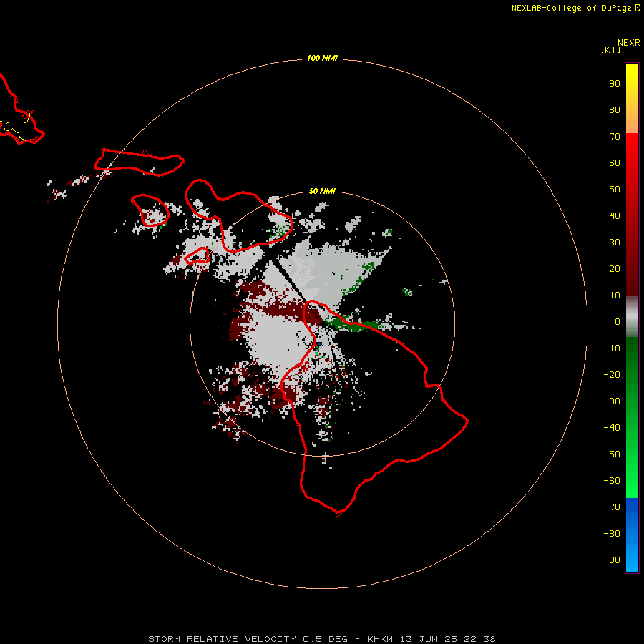Click the 40 value on the velocity scale
Image resolution: width=644 pixels, height=644 pixels.
(x=615, y=215)
